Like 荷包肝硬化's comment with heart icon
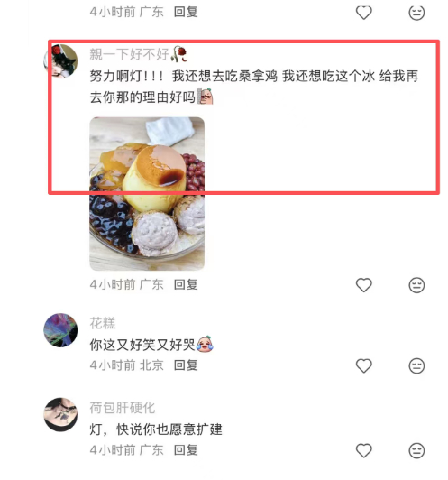Image resolution: width=448 pixels, height=480 pixels. coord(363,450)
